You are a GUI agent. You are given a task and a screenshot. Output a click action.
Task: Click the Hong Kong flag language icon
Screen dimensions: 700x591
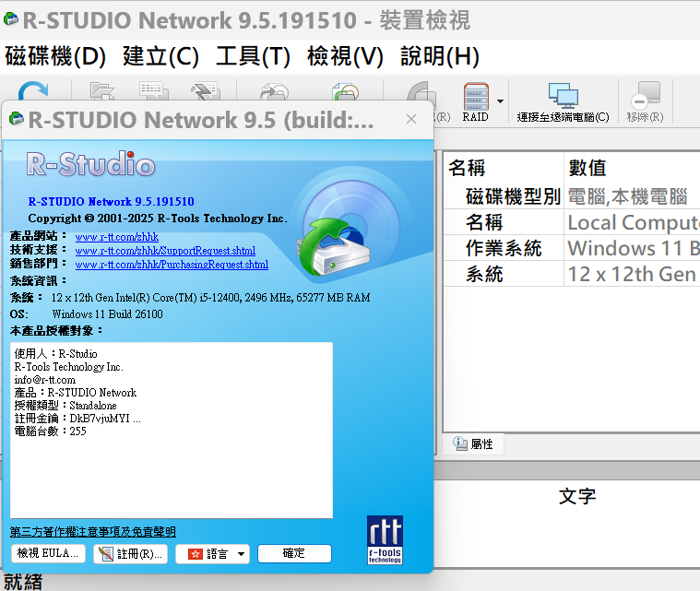196,554
